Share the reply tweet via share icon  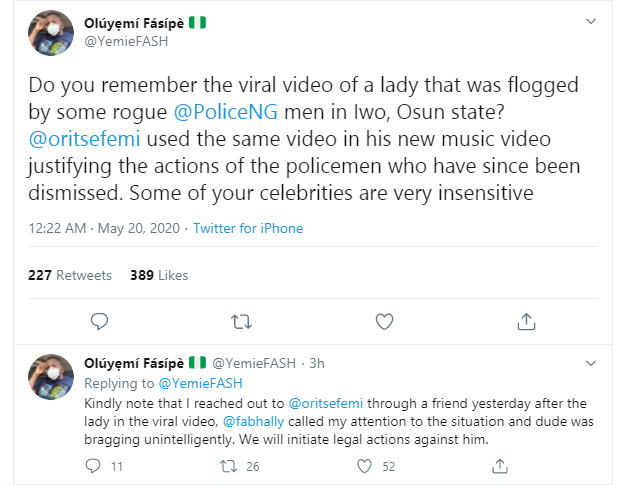click(x=501, y=465)
